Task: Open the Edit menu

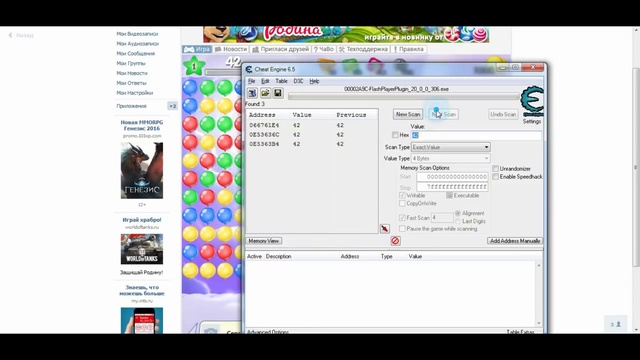Action: pyautogui.click(x=265, y=81)
